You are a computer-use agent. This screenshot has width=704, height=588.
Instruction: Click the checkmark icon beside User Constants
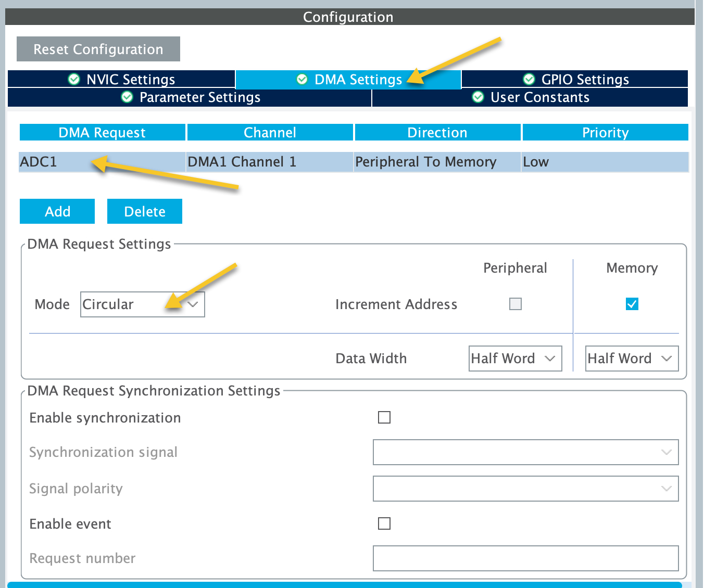tap(477, 97)
